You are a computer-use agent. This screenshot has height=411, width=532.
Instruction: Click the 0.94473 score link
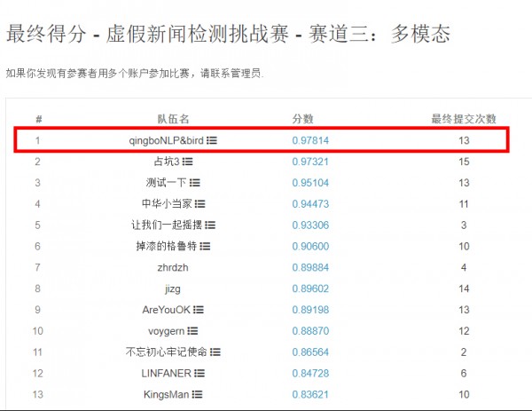pos(310,204)
